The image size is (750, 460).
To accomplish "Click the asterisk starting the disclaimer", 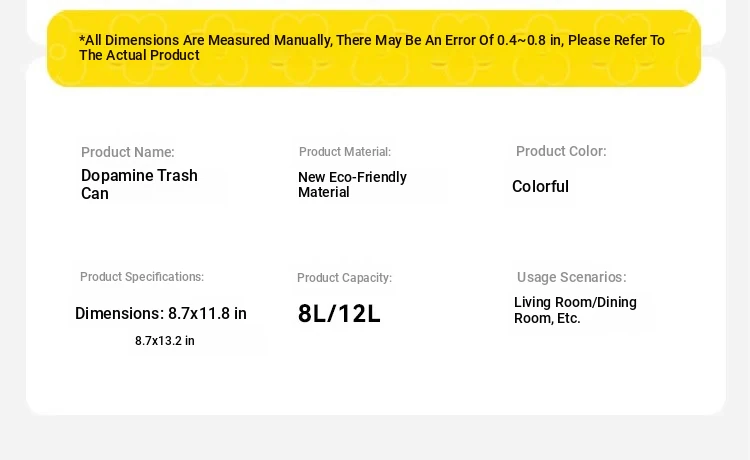I will 82,39.
